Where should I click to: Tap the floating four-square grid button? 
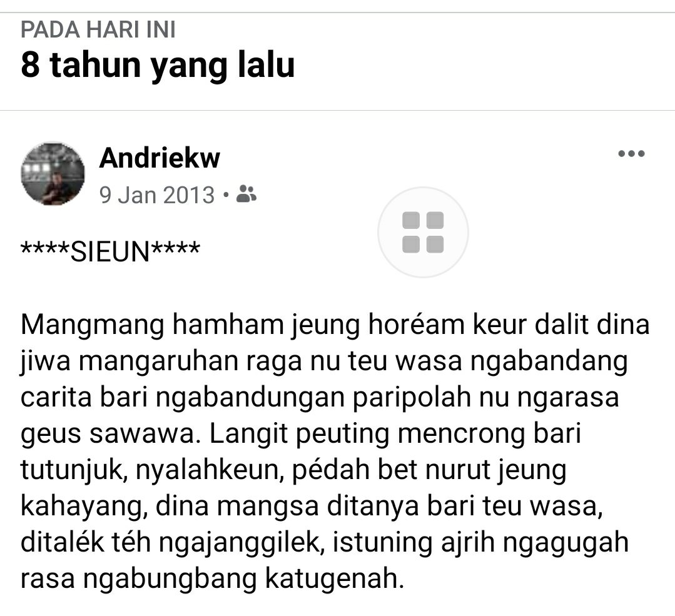[423, 233]
